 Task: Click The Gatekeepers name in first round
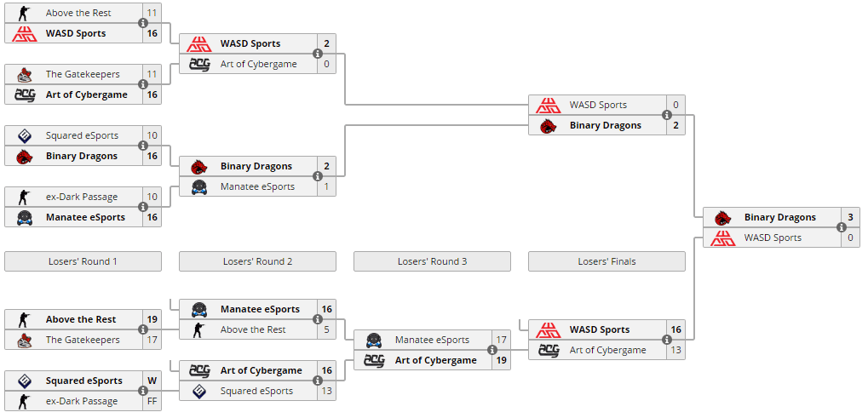tap(83, 74)
